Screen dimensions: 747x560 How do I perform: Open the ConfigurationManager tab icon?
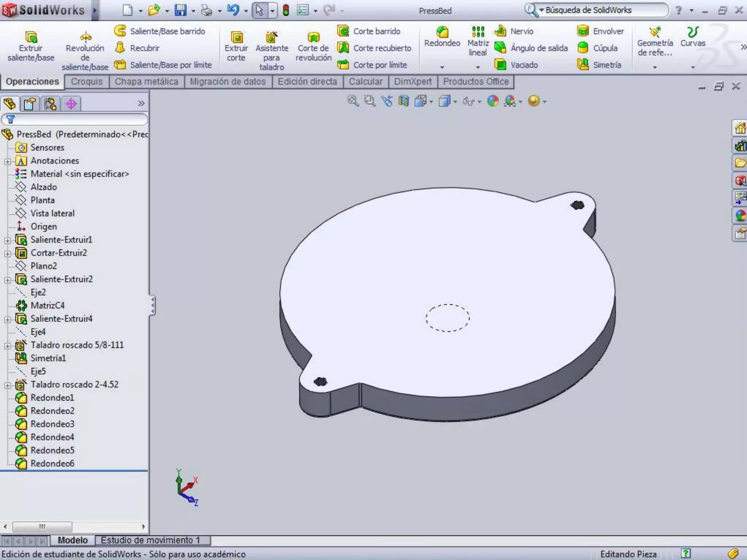pyautogui.click(x=50, y=104)
